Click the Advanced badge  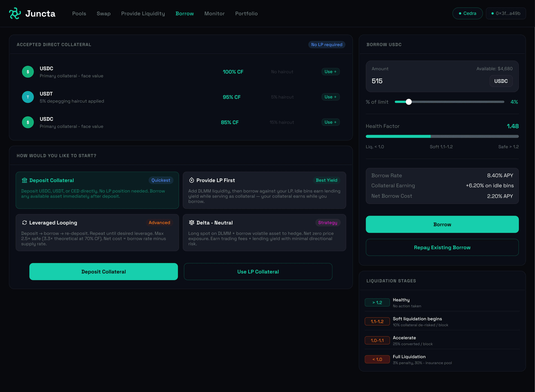159,222
